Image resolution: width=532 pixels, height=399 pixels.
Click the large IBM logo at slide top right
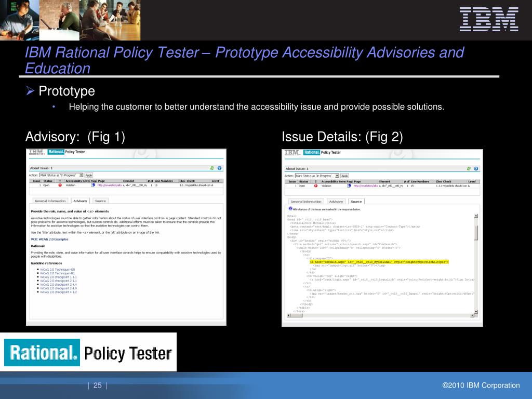489,19
